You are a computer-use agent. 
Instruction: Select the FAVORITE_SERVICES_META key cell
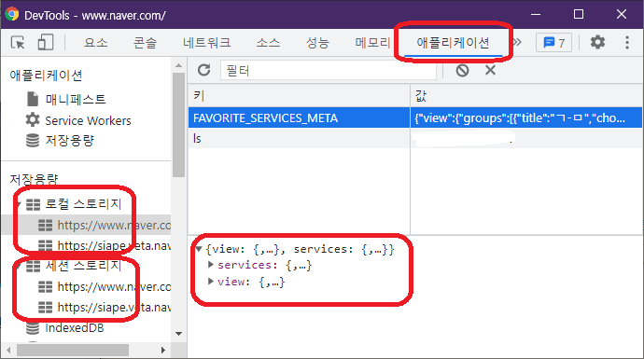[x=299, y=117]
